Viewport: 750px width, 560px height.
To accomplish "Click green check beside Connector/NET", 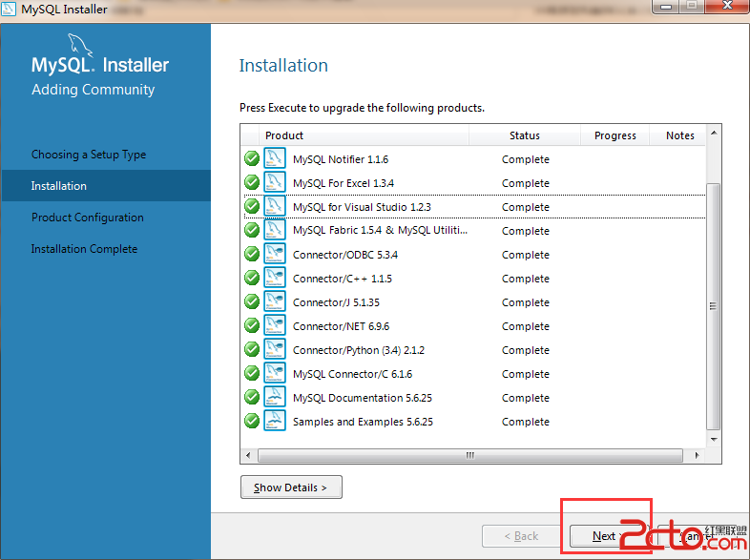I will pyautogui.click(x=252, y=325).
